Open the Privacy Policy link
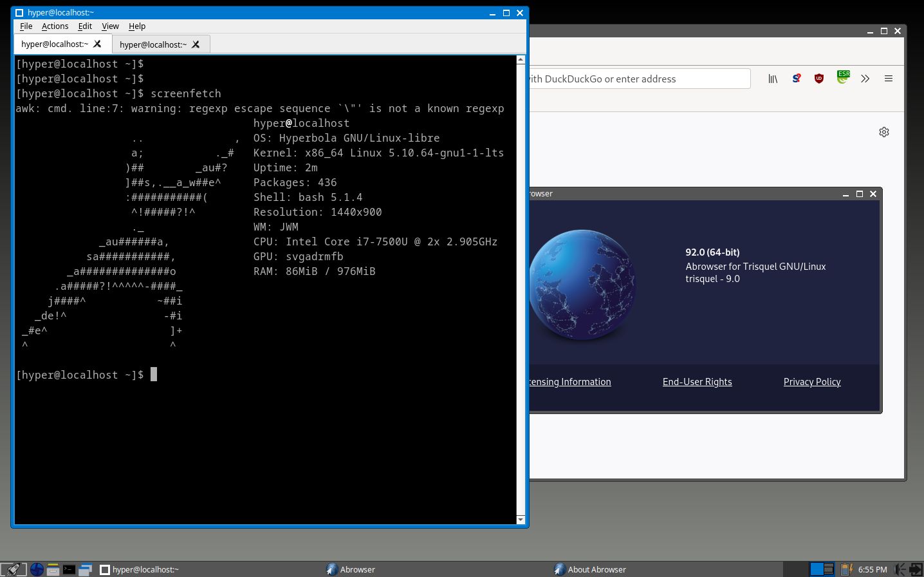Screen dimensions: 924x577 812,382
